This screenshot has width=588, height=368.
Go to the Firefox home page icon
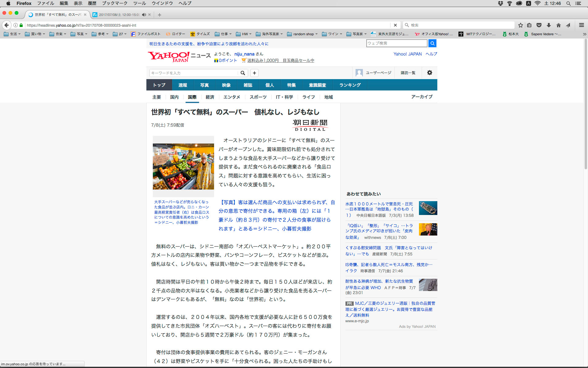tap(559, 25)
